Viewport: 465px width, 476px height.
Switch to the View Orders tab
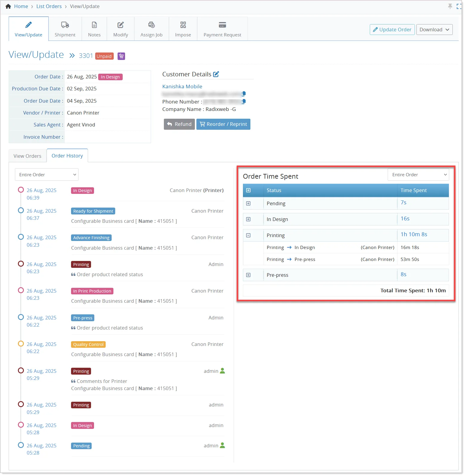click(27, 156)
